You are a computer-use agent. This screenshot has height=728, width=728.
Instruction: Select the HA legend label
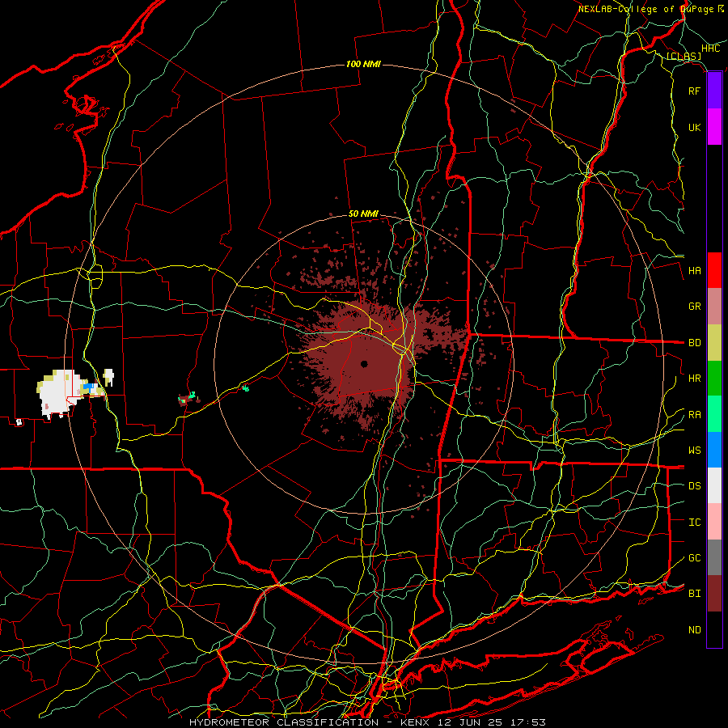pyautogui.click(x=694, y=271)
